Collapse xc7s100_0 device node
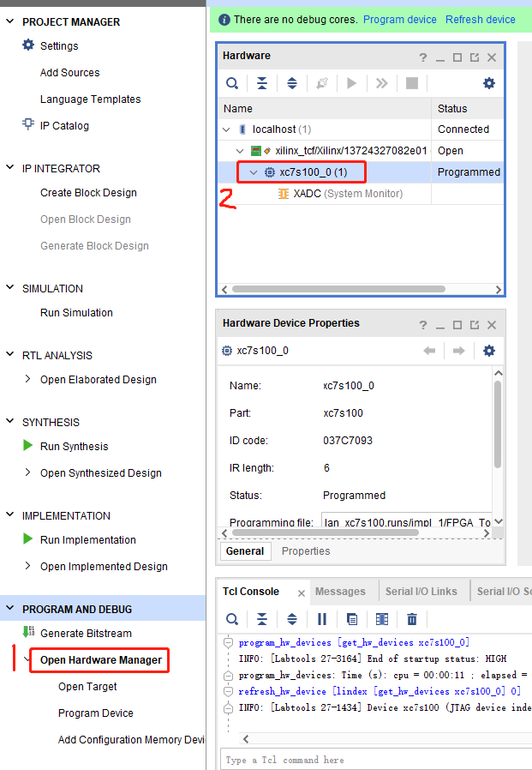The height and width of the screenshot is (770, 532). pos(254,172)
